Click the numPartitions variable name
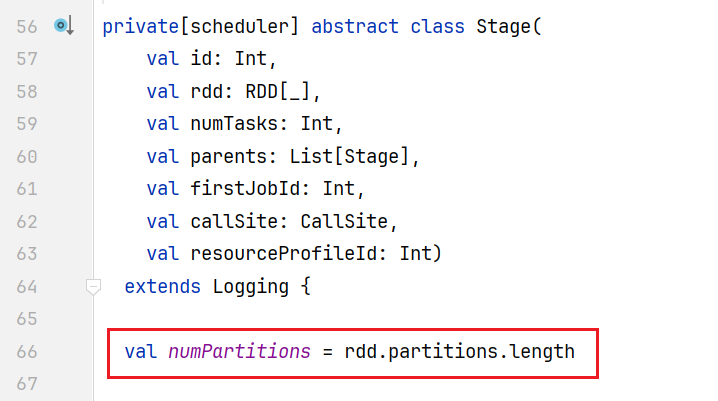This screenshot has height=401, width=718. [239, 352]
